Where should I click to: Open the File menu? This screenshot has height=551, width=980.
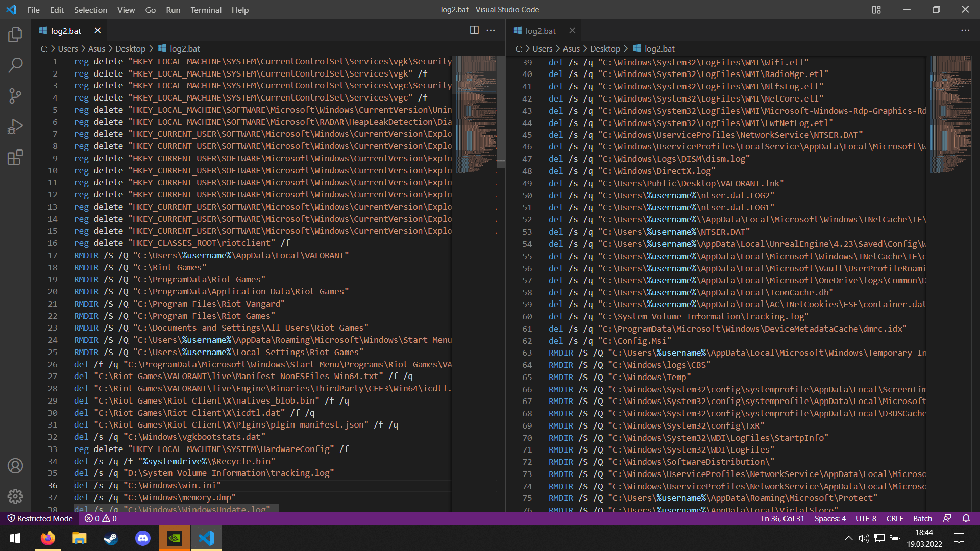(34, 10)
